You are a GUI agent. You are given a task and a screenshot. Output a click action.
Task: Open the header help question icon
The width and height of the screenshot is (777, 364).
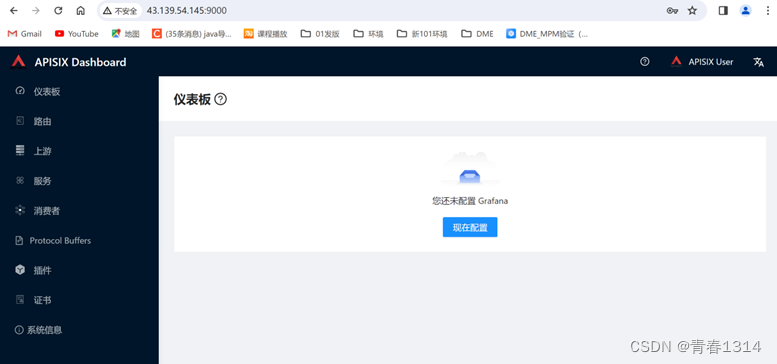pyautogui.click(x=644, y=61)
